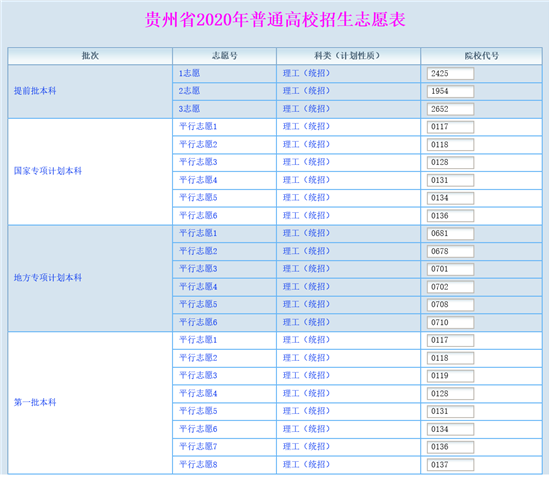550x479 pixels.
Task: Click the 第一批本科 batch label
Action: click(35, 402)
